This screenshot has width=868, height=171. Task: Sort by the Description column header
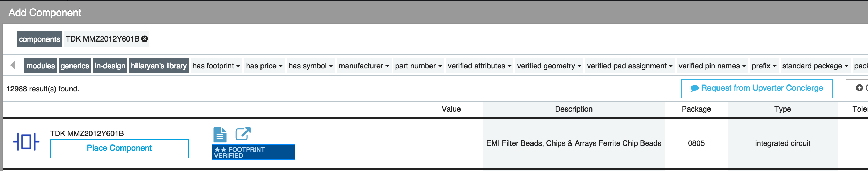[x=574, y=109]
